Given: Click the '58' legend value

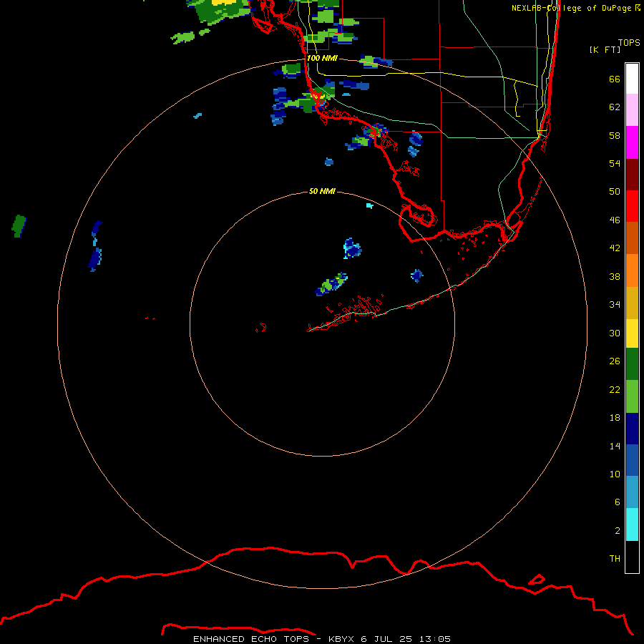Looking at the screenshot, I should tap(615, 135).
